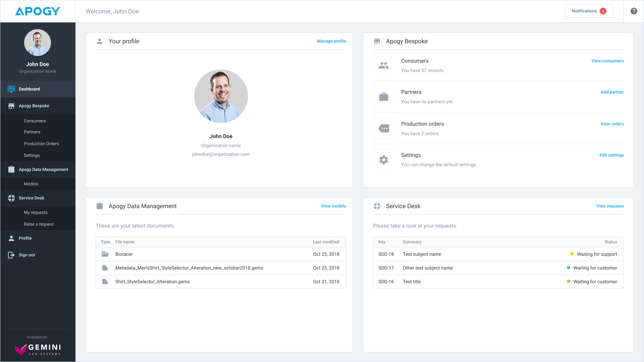Image resolution: width=644 pixels, height=362 pixels.
Task: Open the Manage profile link
Action: tap(331, 41)
